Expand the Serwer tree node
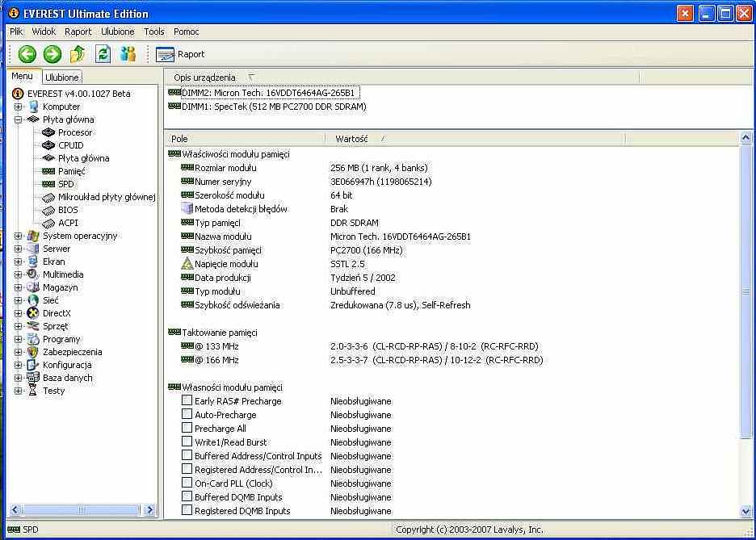 coord(18,249)
